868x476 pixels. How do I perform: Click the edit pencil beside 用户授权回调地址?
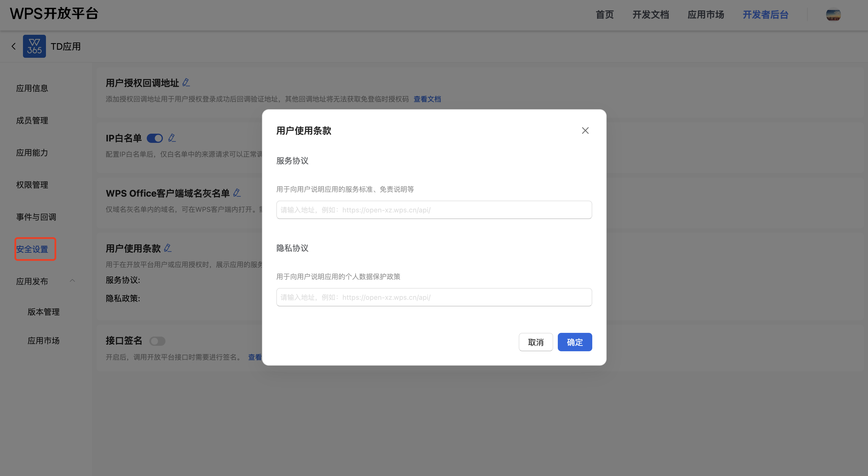(186, 82)
